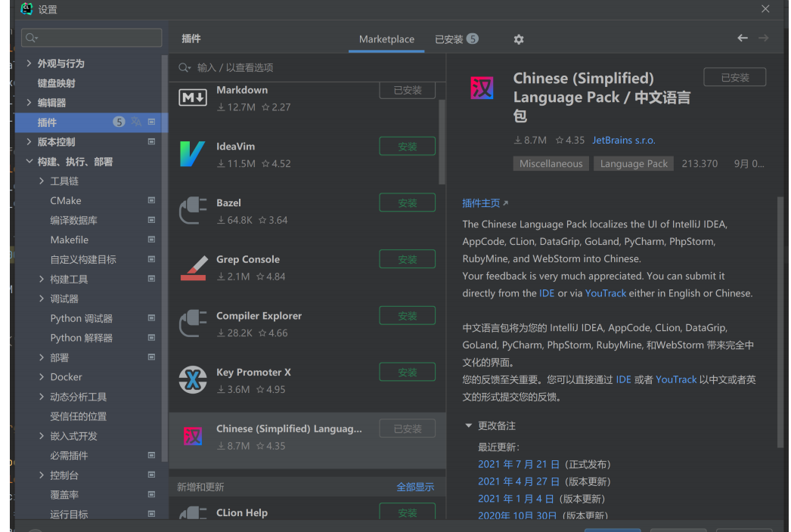Click 全部显示 link for new and updated
791x532 pixels.
pyautogui.click(x=415, y=487)
